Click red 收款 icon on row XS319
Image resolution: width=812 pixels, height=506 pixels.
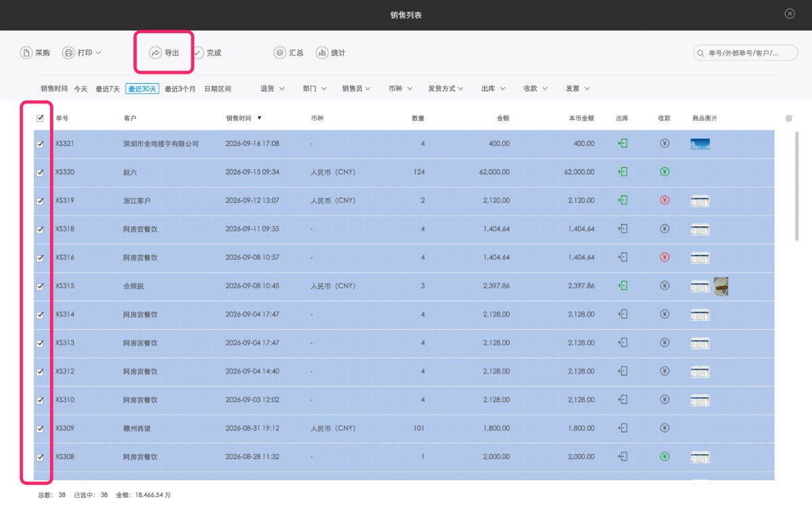coord(664,200)
